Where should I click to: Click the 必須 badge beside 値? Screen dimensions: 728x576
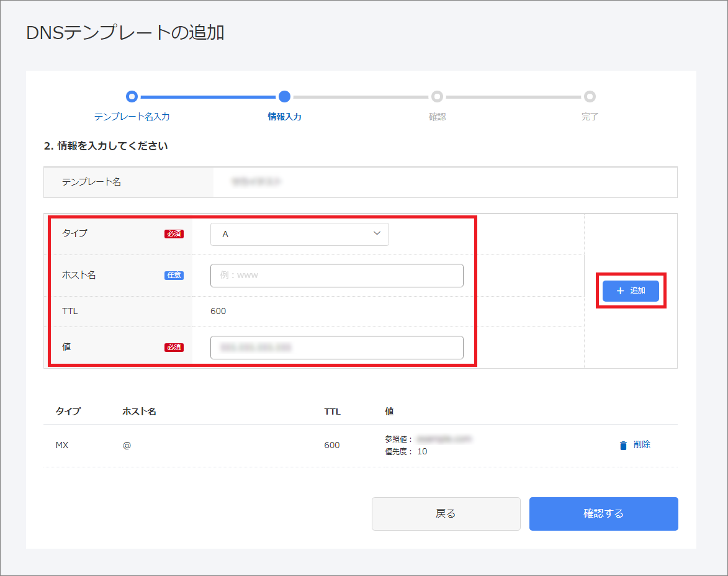174,347
